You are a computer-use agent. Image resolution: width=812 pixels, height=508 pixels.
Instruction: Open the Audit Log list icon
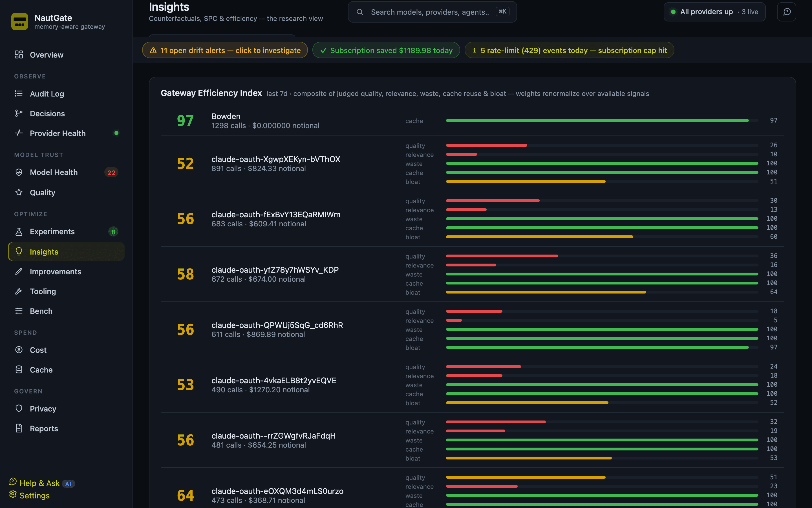[x=19, y=93]
